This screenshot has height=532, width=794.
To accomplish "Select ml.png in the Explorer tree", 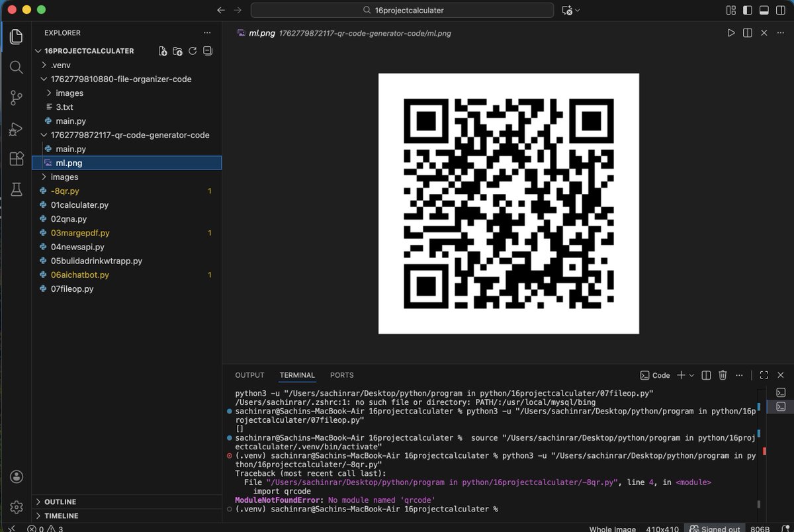I will click(x=126, y=163).
